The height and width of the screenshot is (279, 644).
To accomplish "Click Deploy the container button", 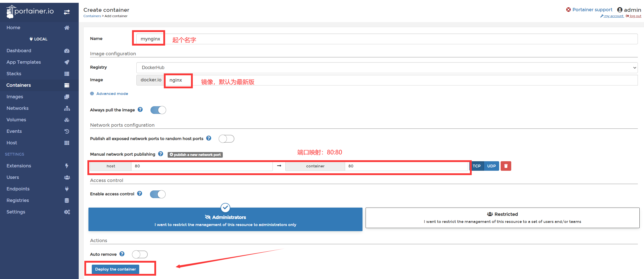I will coord(115,269).
